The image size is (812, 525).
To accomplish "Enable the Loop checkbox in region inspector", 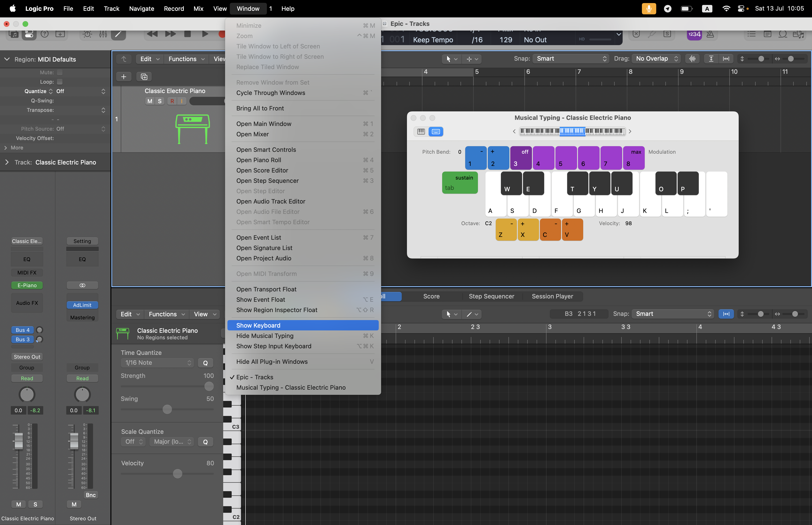I will pyautogui.click(x=60, y=82).
